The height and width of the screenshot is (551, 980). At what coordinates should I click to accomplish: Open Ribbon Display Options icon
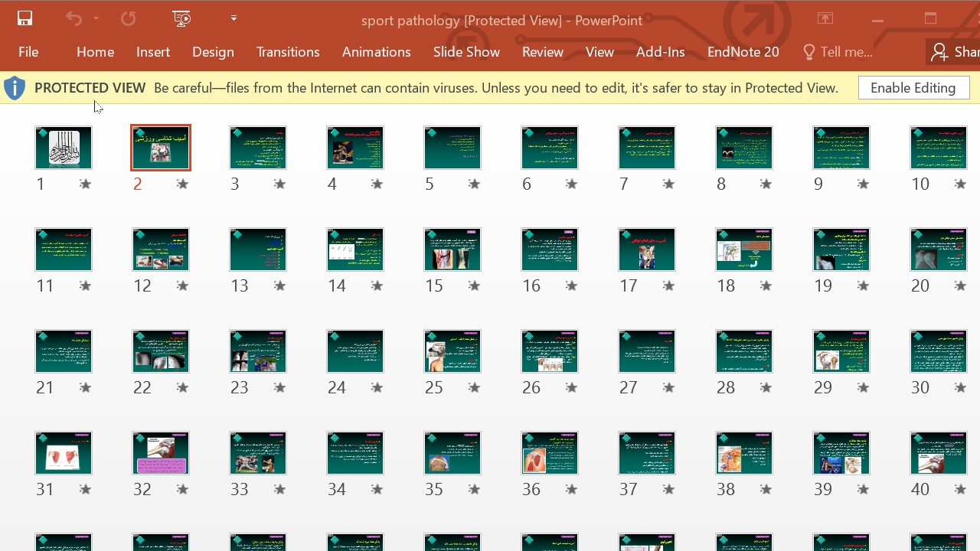pyautogui.click(x=825, y=18)
